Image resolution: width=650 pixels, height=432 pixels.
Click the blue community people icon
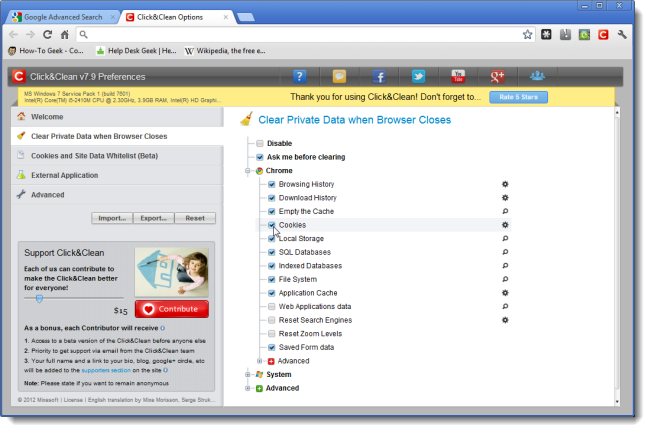click(537, 76)
